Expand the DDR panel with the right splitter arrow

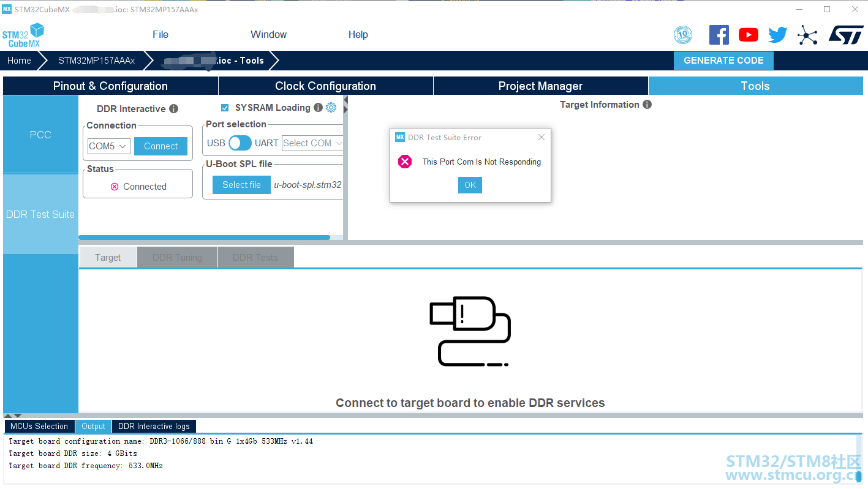[x=345, y=110]
